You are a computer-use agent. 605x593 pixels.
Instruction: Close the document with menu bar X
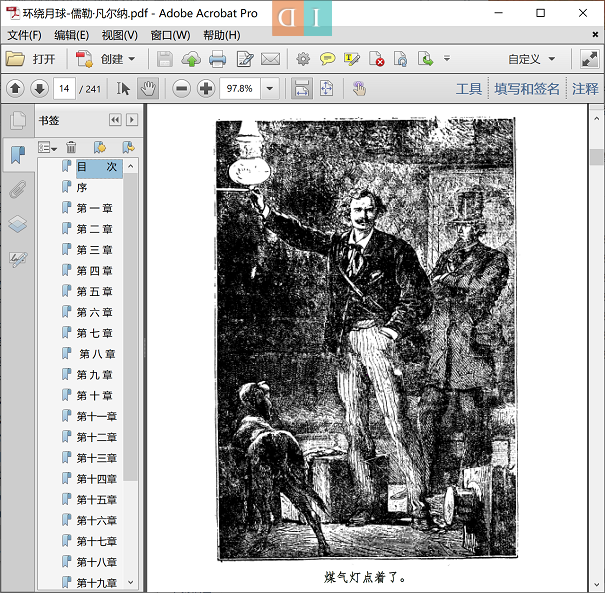point(595,35)
